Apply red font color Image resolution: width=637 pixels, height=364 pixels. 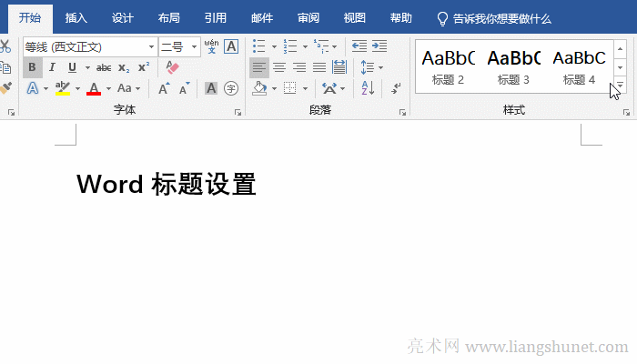(94, 88)
